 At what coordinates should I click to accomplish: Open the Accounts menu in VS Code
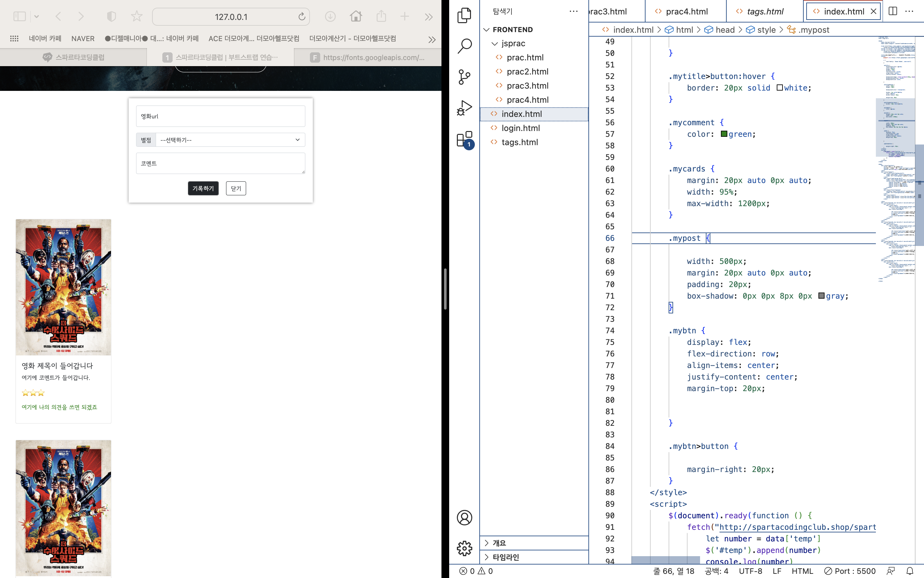tap(464, 518)
